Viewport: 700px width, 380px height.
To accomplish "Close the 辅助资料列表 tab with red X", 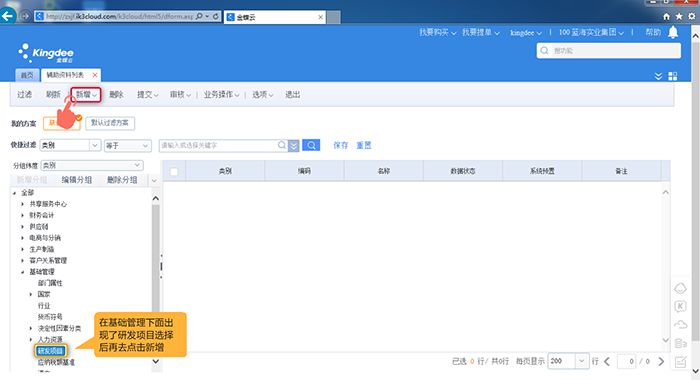I will pyautogui.click(x=95, y=75).
